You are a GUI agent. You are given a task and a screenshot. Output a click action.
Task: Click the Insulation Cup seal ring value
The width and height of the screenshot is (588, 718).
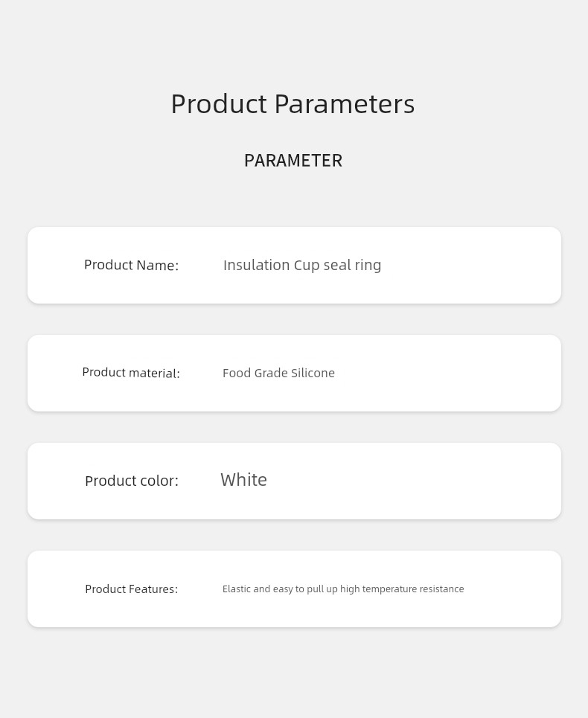(x=302, y=265)
